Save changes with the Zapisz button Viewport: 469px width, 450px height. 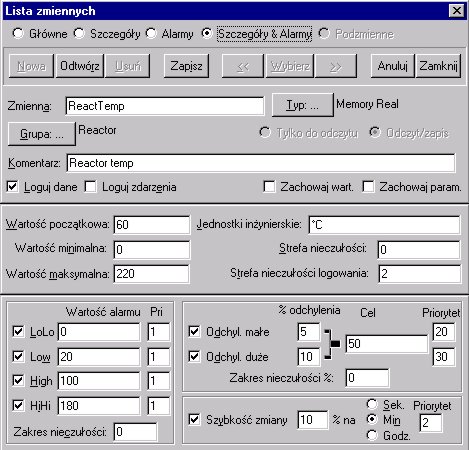186,66
